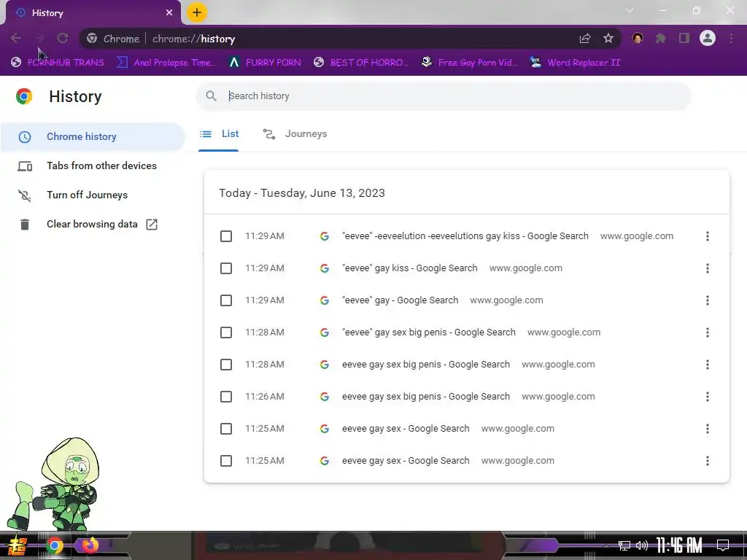This screenshot has width=747, height=560.
Task: Switch to the Journeys tab
Action: pyautogui.click(x=295, y=134)
